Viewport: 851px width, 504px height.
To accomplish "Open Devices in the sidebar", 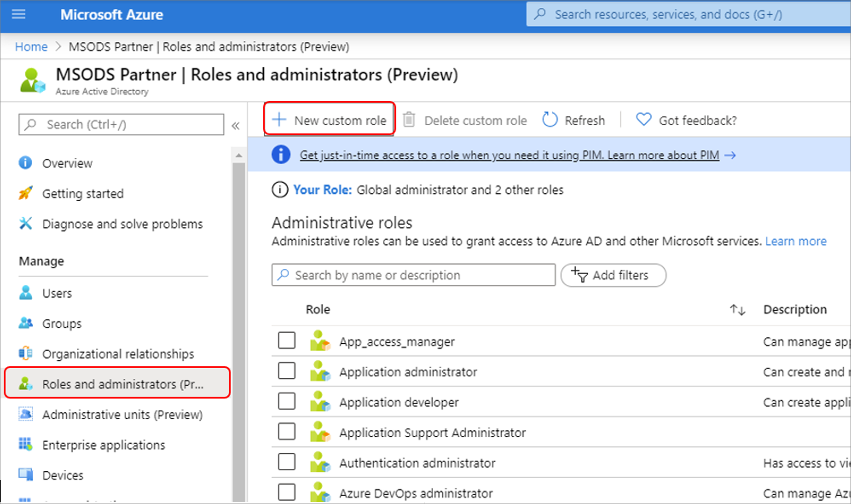I will pos(63,475).
